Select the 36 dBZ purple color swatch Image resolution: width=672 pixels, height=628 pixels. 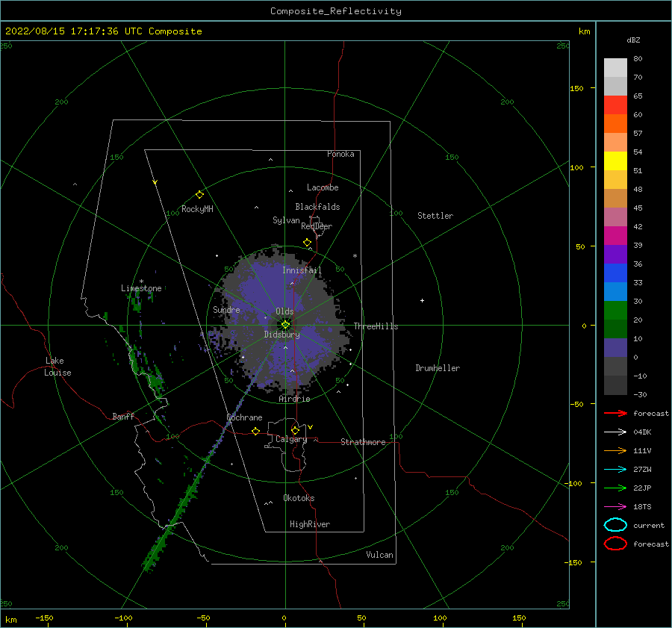tap(615, 254)
